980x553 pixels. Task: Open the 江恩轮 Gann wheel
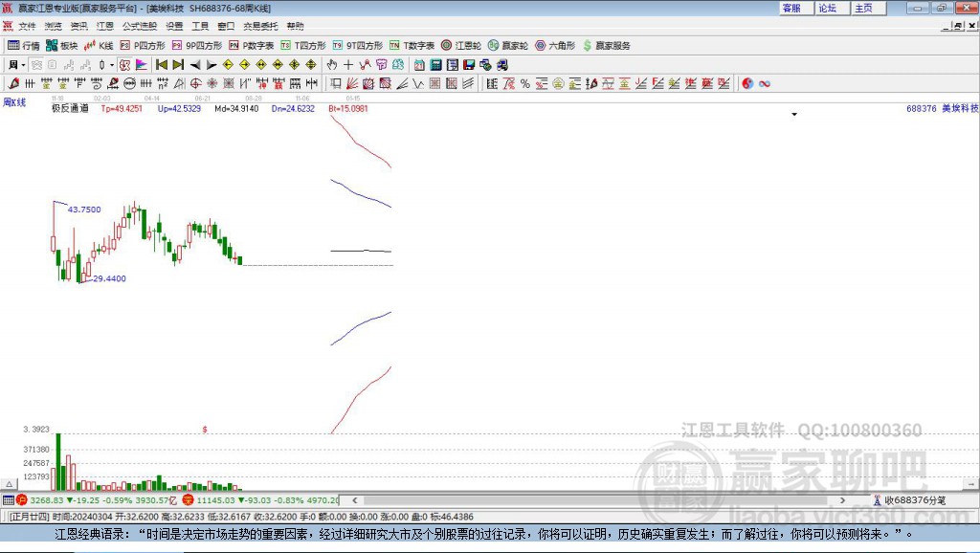461,45
